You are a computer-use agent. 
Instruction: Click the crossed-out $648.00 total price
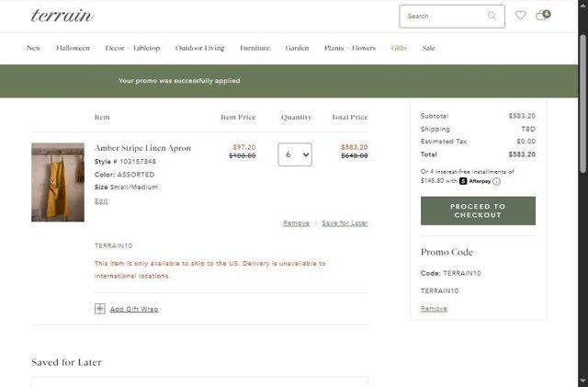coord(355,155)
